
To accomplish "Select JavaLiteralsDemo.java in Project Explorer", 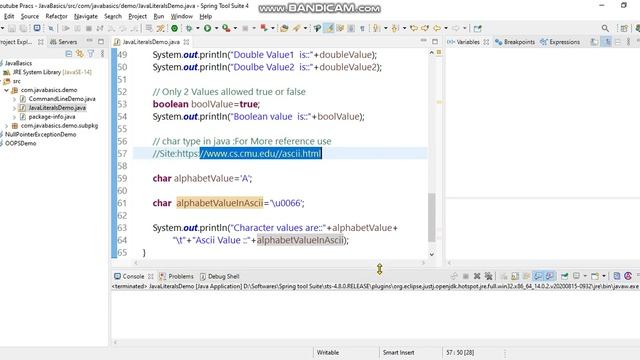I will 57,108.
